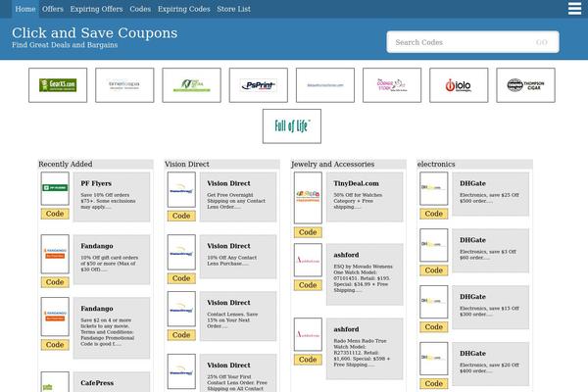Reveal Code for DHGate $25 Off offer
The height and width of the screenshot is (392, 588).
coord(434,214)
